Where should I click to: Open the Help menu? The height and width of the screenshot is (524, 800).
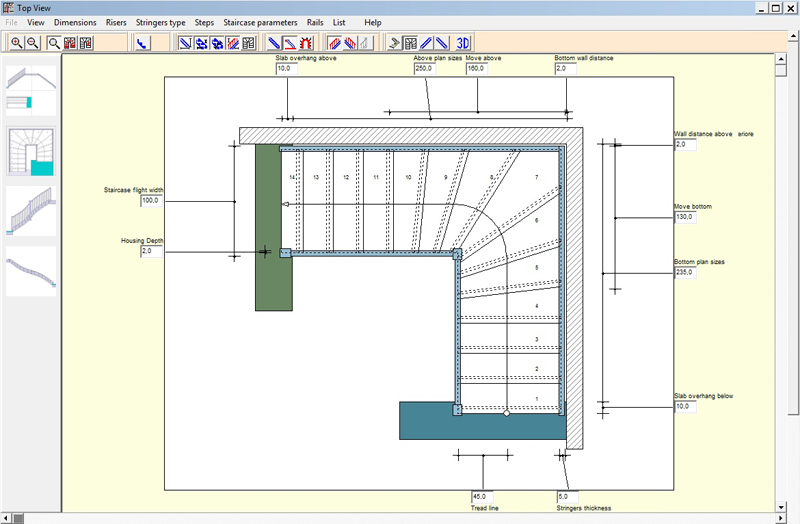373,22
